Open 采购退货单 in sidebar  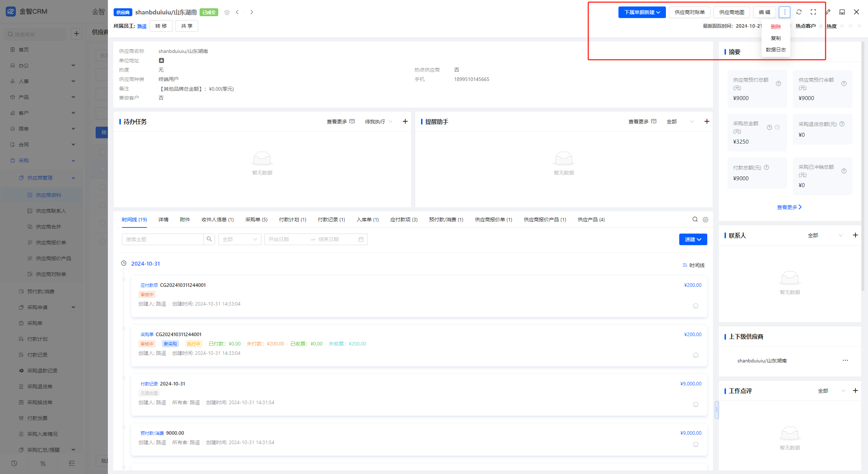(40, 387)
